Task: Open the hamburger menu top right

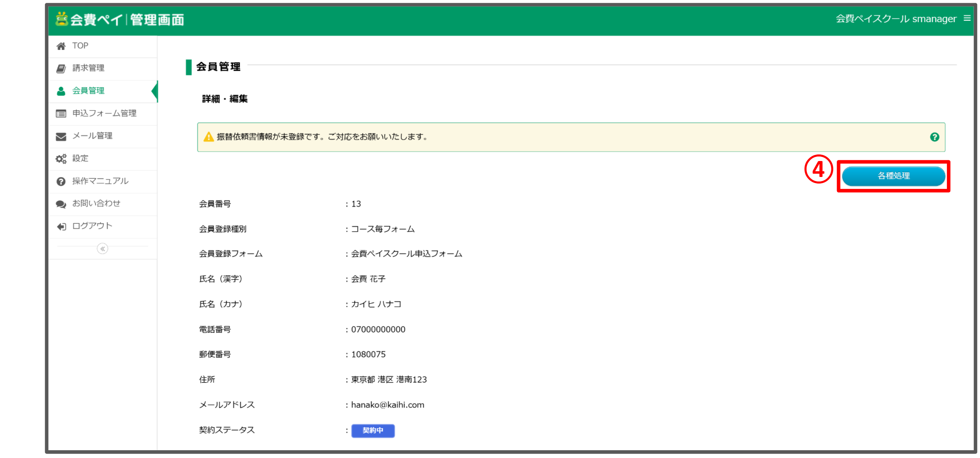Action: pos(967,18)
